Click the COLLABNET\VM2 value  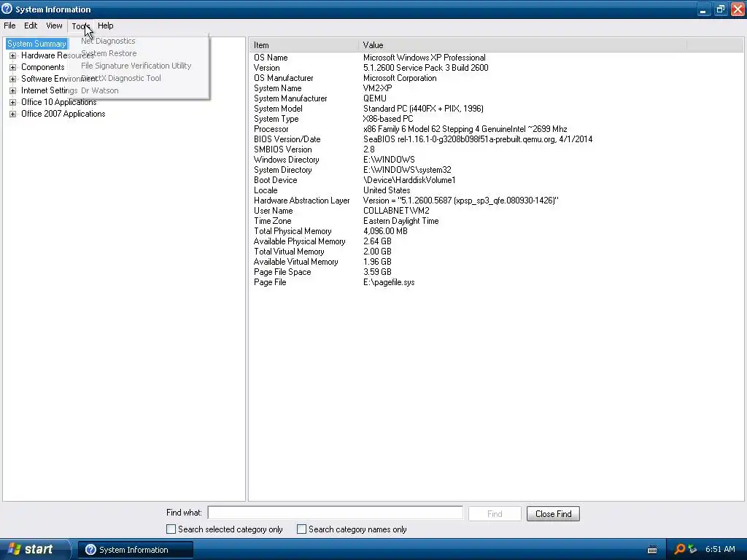click(x=396, y=211)
